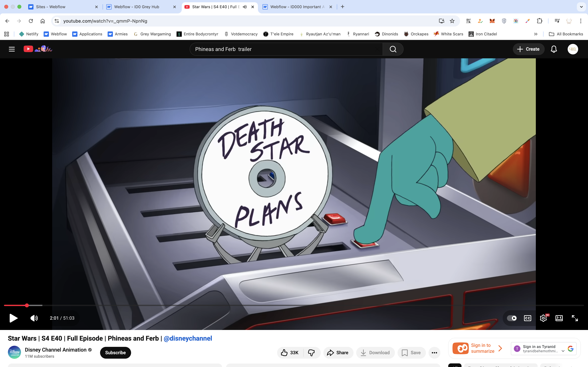
Task: Enter fullscreen mode
Action: (575, 318)
